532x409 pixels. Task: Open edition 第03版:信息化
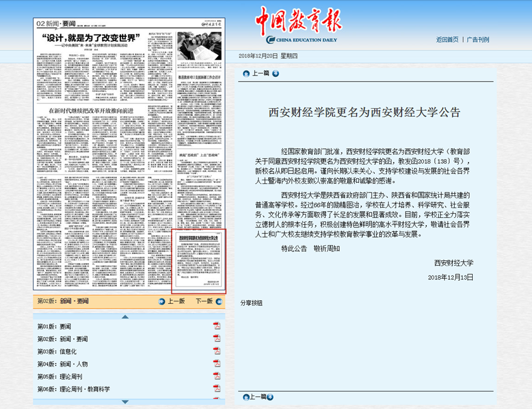57,352
